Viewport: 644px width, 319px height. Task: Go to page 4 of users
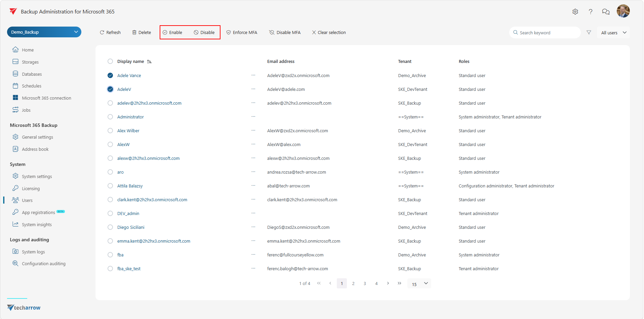point(376,284)
